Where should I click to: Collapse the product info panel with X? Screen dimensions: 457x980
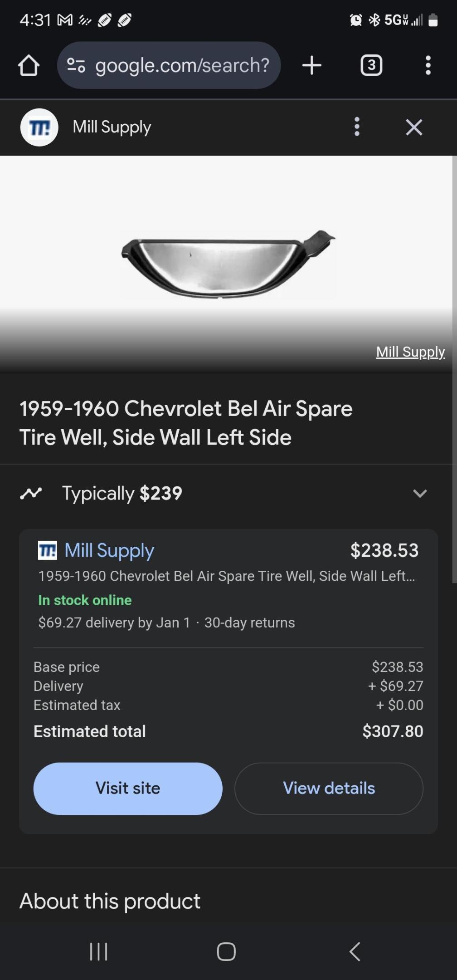[413, 127]
